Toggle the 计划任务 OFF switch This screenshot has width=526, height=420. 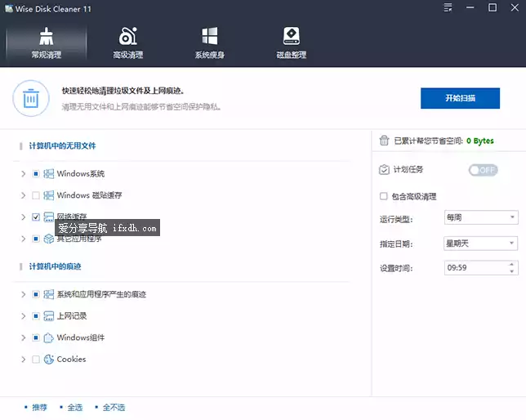pos(483,170)
